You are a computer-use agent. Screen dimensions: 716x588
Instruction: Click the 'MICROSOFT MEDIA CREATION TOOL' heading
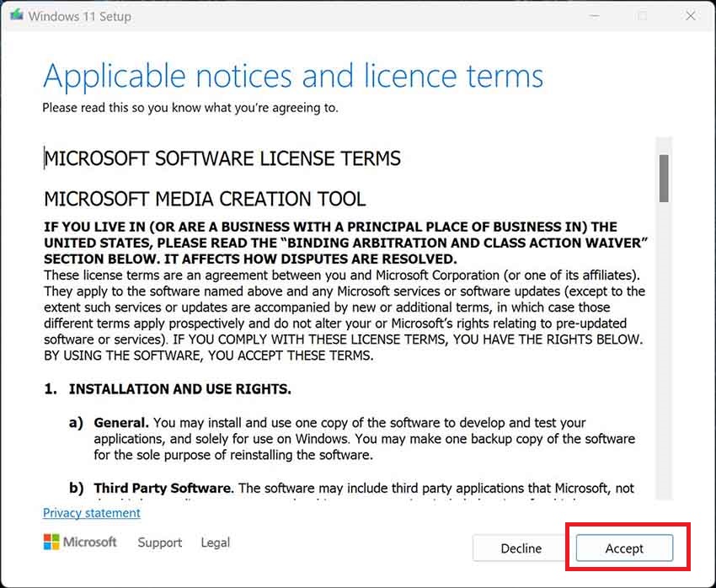pos(205,199)
